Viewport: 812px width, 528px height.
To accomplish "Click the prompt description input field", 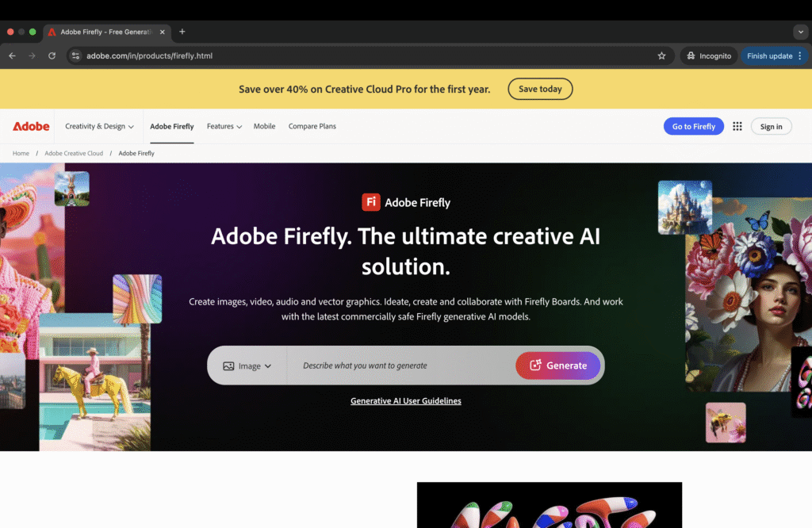I will (400, 365).
